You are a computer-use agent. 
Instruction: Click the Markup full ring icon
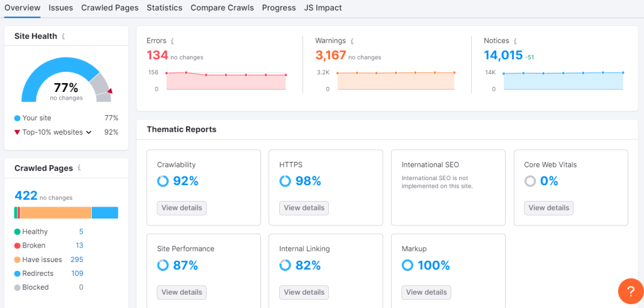coord(408,265)
